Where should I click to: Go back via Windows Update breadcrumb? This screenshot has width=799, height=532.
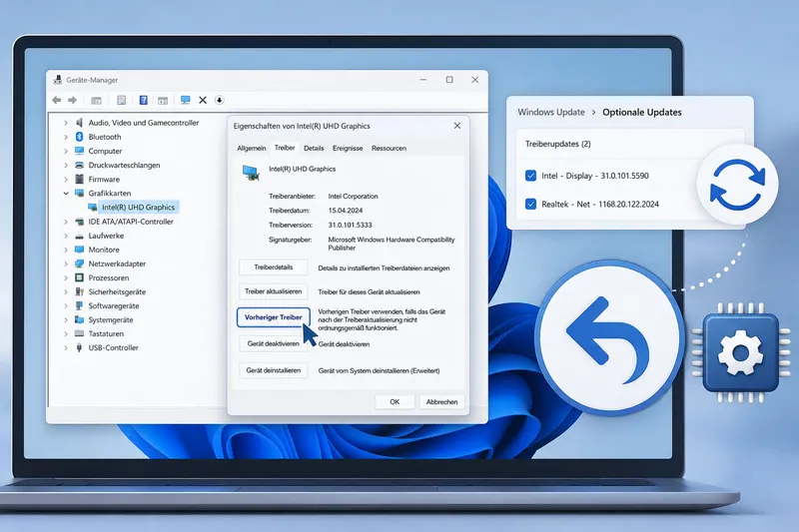coord(551,112)
